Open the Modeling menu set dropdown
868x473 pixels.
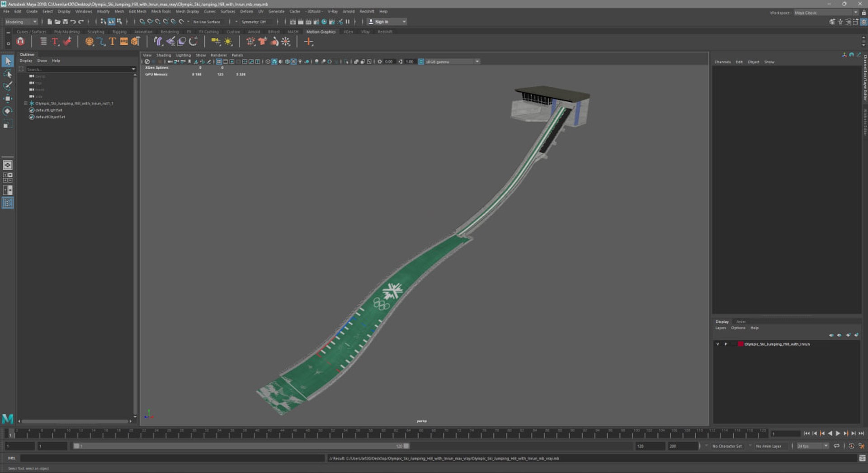click(x=21, y=22)
